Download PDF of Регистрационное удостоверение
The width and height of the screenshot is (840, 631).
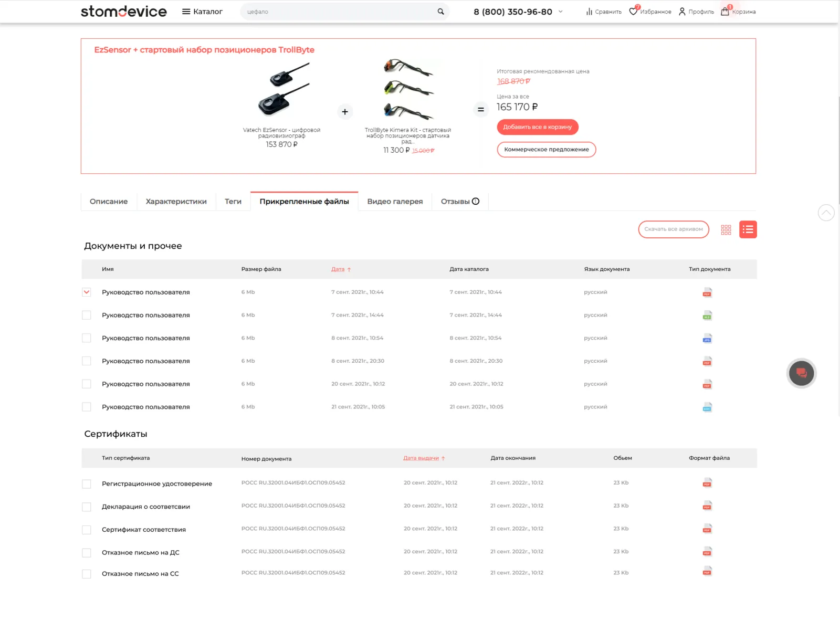pyautogui.click(x=707, y=483)
